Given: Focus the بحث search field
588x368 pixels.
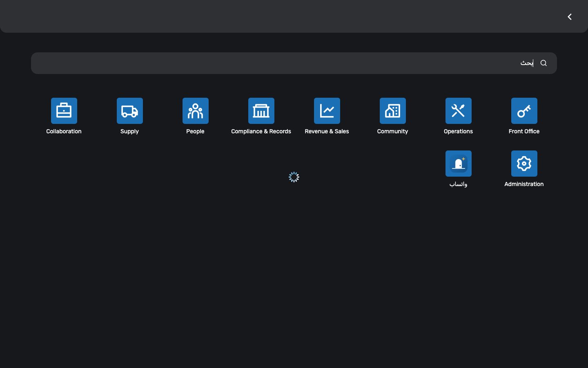Looking at the screenshot, I should click(294, 63).
